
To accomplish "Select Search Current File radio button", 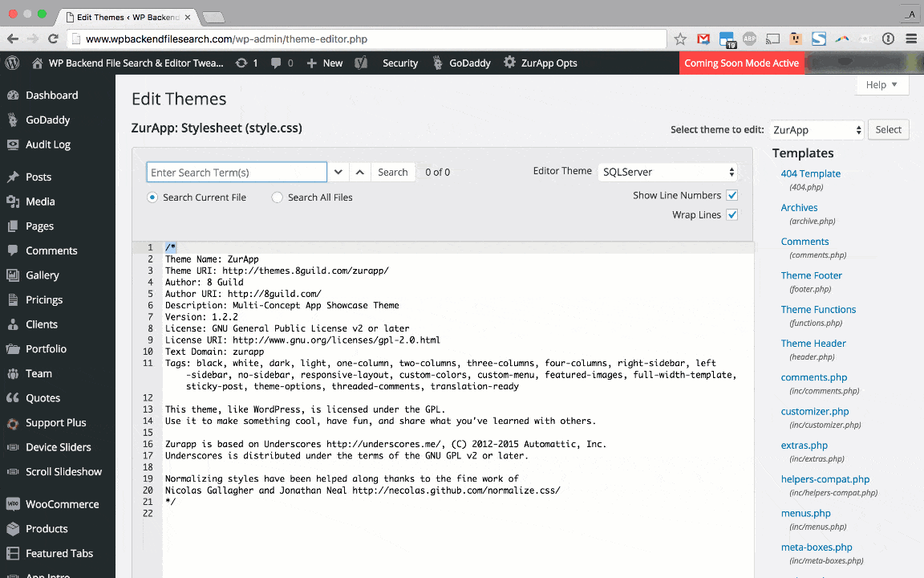I will tap(152, 197).
